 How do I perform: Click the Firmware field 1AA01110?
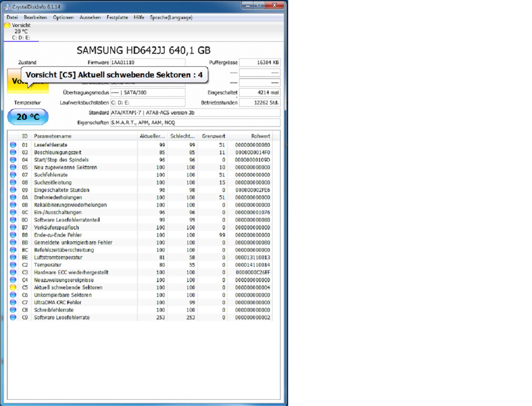[148, 63]
